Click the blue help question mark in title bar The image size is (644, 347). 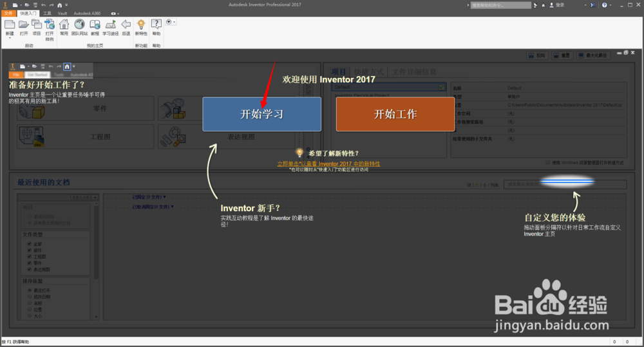click(x=604, y=5)
